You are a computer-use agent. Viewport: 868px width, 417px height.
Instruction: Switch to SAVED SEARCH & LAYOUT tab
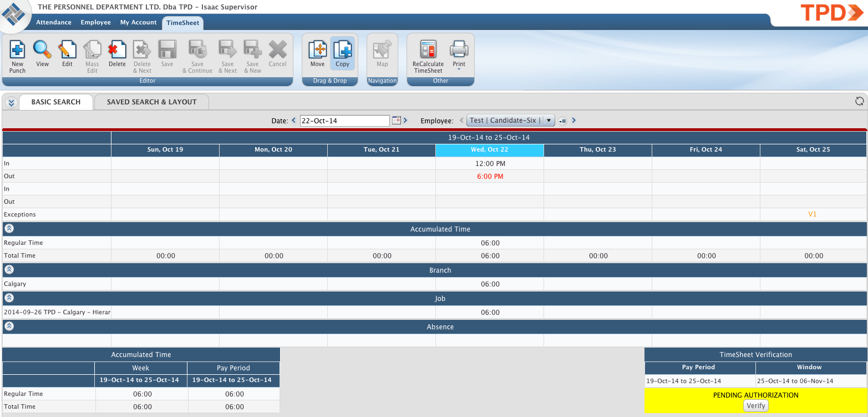pyautogui.click(x=151, y=102)
